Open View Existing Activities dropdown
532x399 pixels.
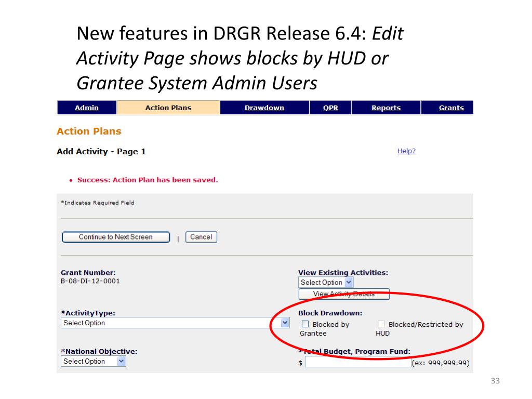326,282
